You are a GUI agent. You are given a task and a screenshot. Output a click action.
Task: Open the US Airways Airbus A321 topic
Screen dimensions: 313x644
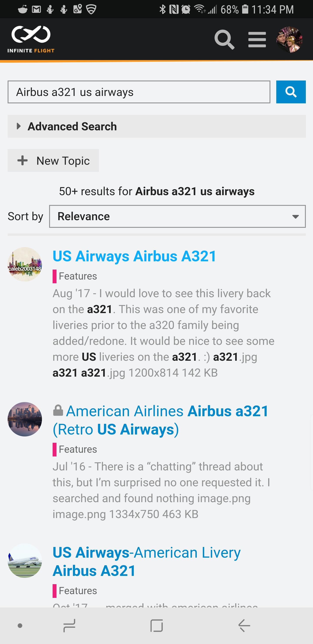tap(134, 256)
